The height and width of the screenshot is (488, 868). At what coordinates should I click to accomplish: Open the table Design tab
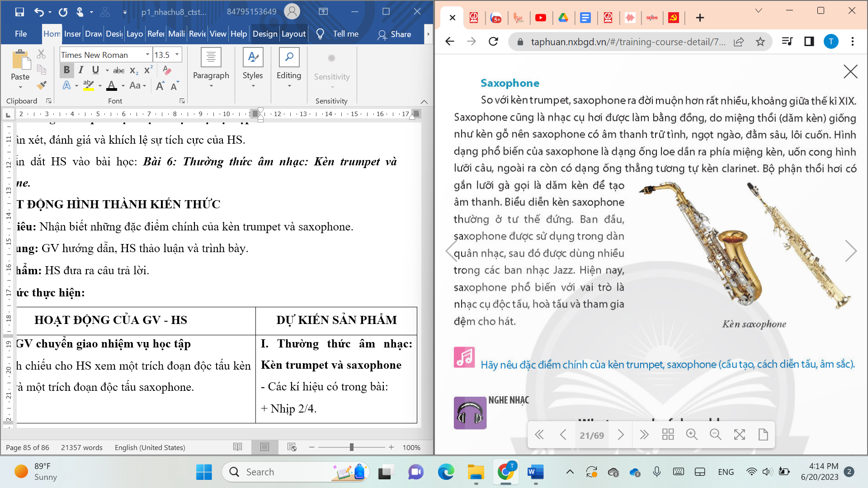tap(265, 34)
